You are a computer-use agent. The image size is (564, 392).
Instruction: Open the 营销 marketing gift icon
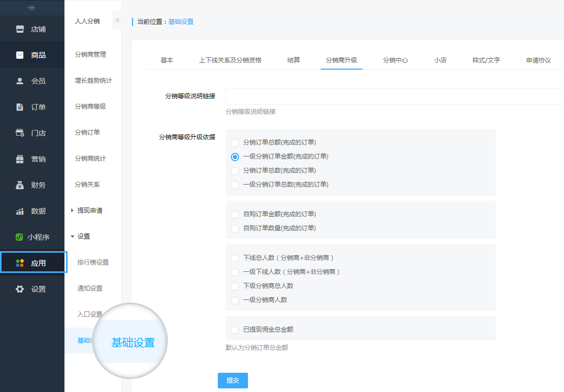click(20, 159)
